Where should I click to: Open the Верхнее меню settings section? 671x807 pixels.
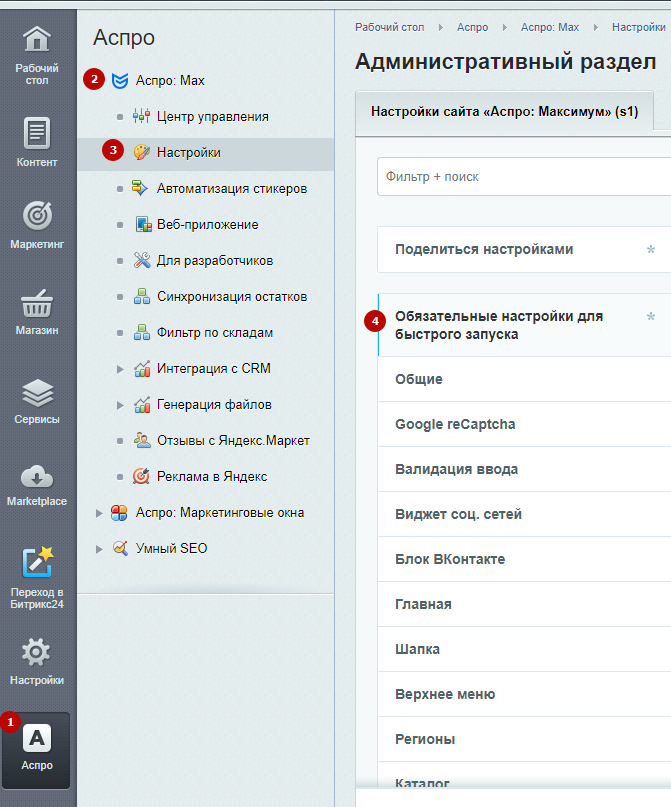click(x=524, y=694)
